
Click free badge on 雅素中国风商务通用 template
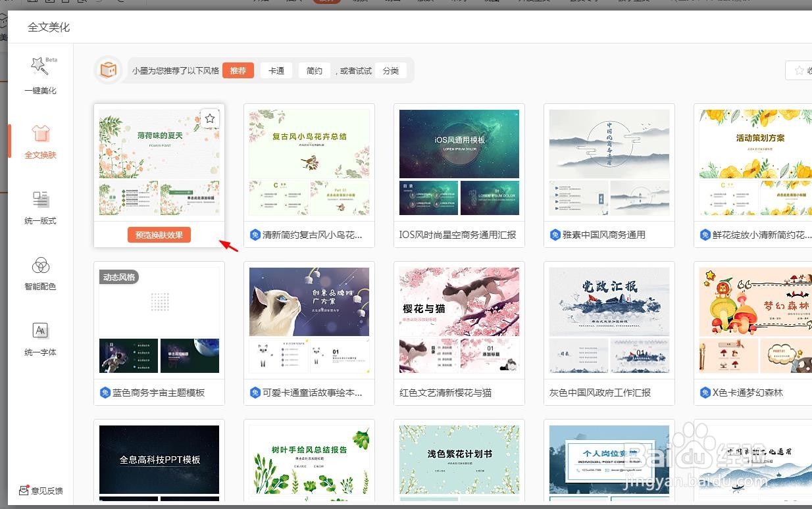(x=555, y=235)
